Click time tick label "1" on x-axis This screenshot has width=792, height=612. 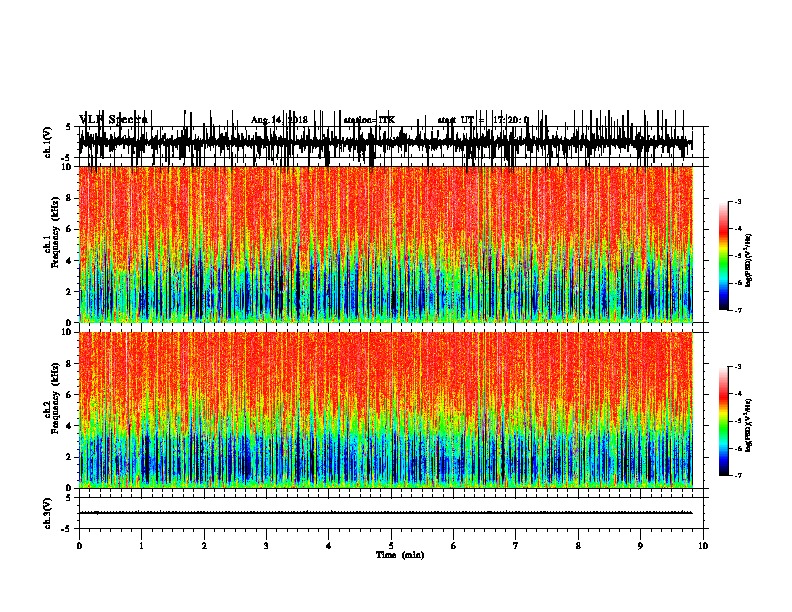pyautogui.click(x=141, y=546)
